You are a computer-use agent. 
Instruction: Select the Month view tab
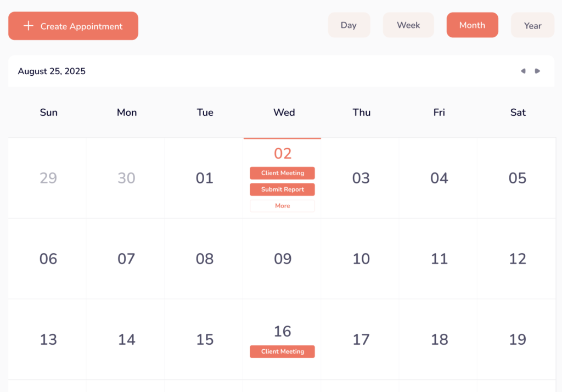[x=472, y=25]
